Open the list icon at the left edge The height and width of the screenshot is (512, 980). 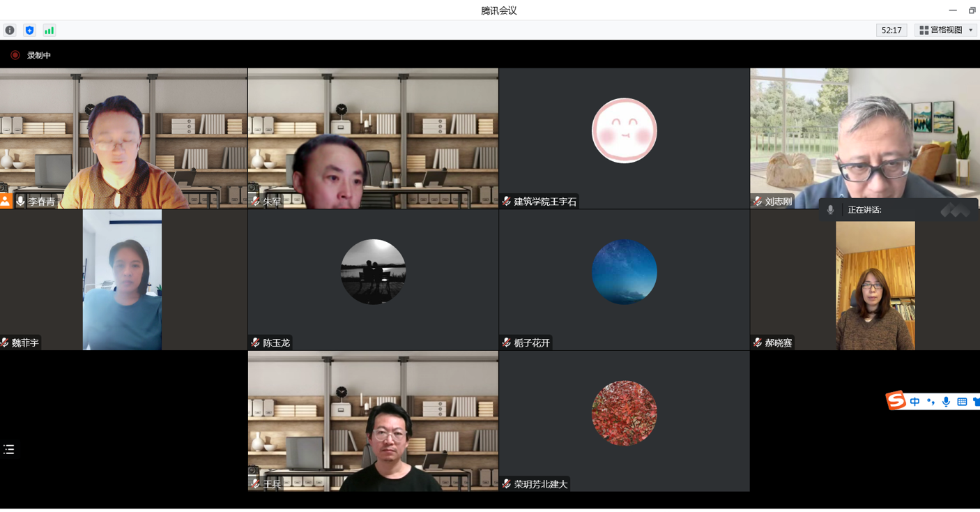9,449
